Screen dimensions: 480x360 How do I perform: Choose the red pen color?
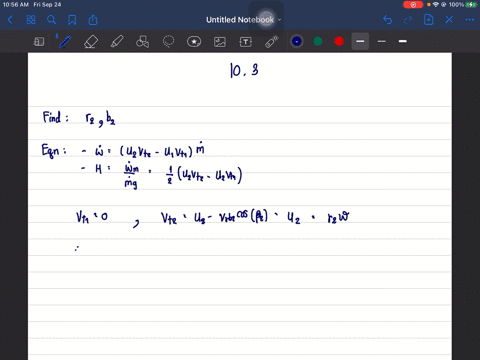[339, 41]
